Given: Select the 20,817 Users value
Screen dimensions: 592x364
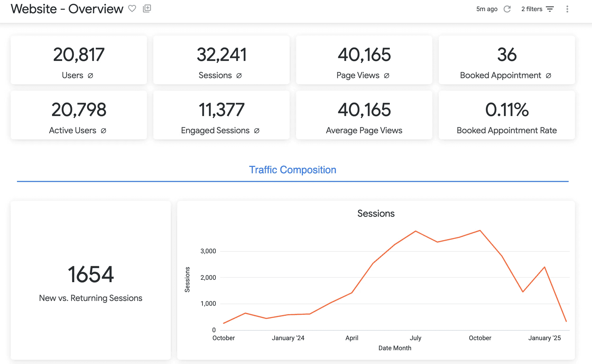Looking at the screenshot, I should (79, 55).
